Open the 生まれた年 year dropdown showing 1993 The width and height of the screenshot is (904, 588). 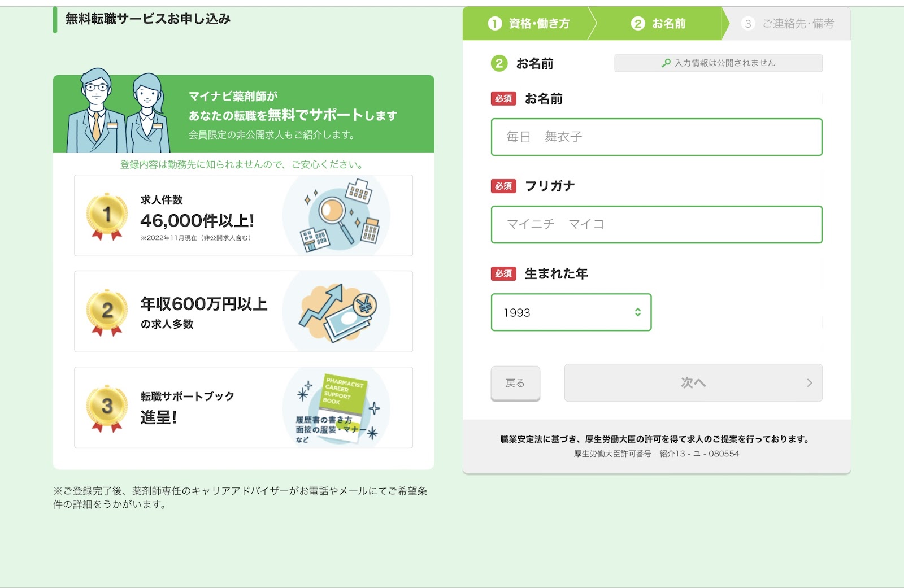571,312
